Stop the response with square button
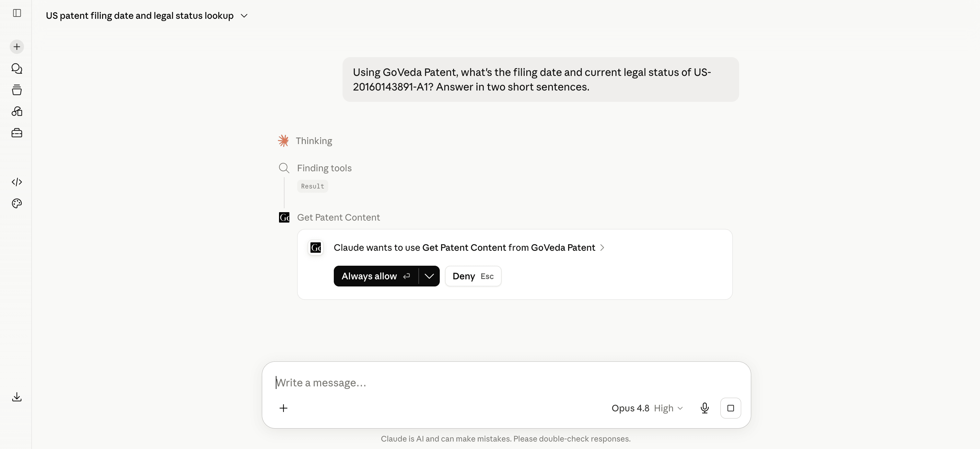 [730, 408]
